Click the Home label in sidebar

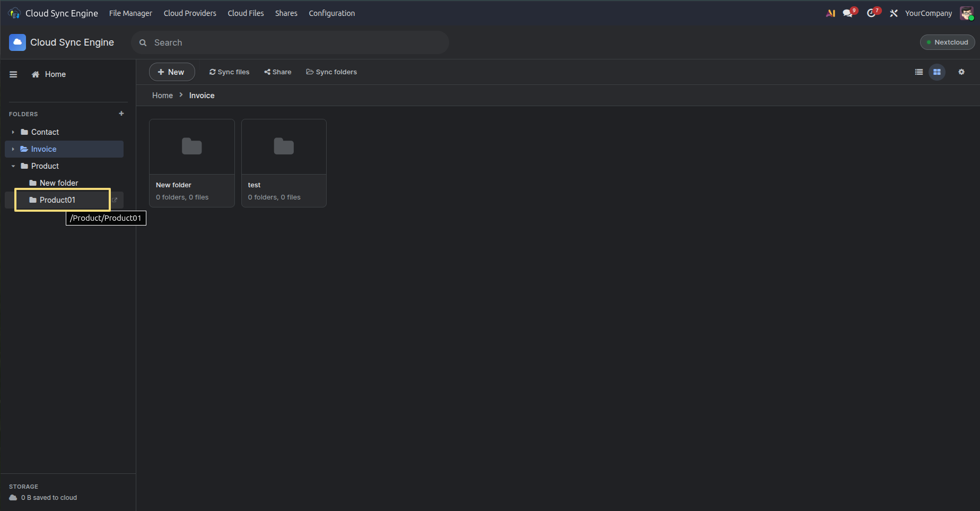coord(55,74)
